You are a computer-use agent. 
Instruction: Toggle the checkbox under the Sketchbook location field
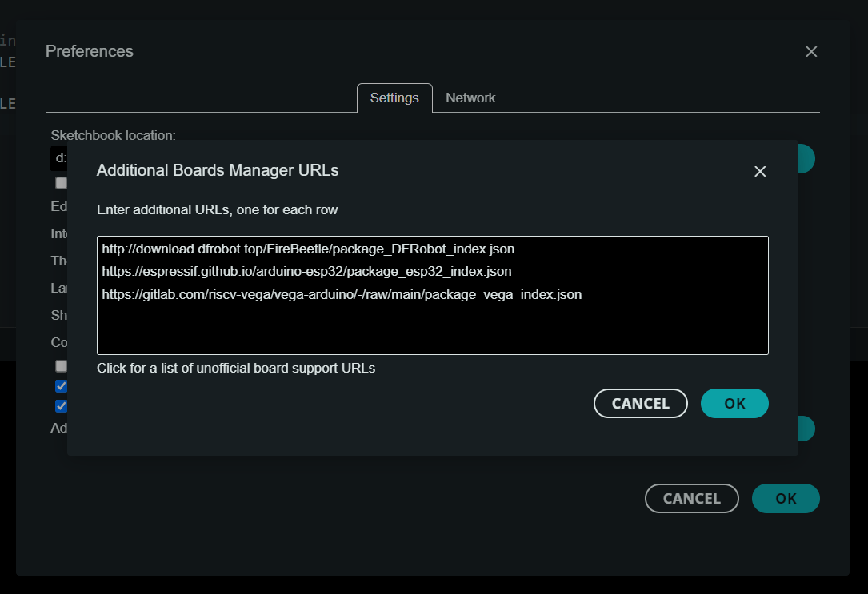pos(62,182)
